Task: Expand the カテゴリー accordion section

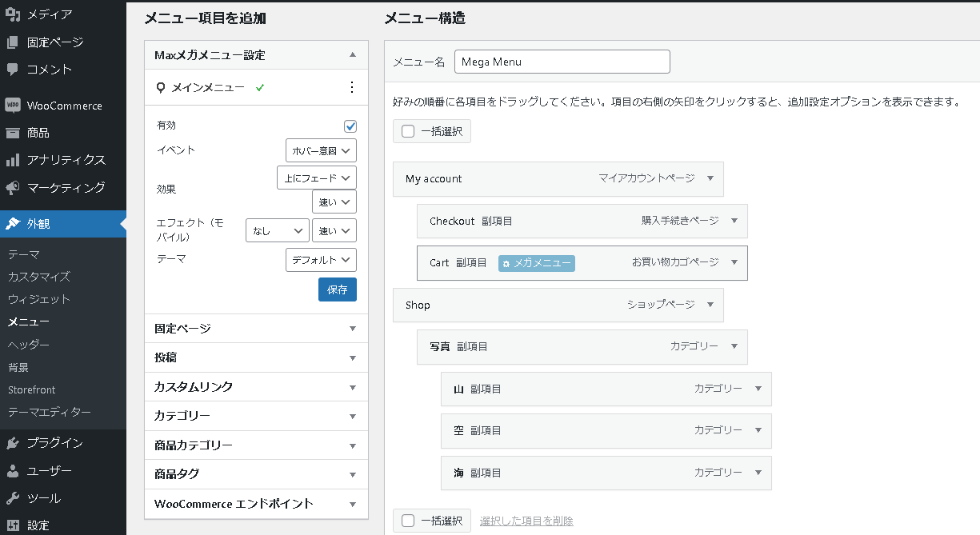Action: 256,417
